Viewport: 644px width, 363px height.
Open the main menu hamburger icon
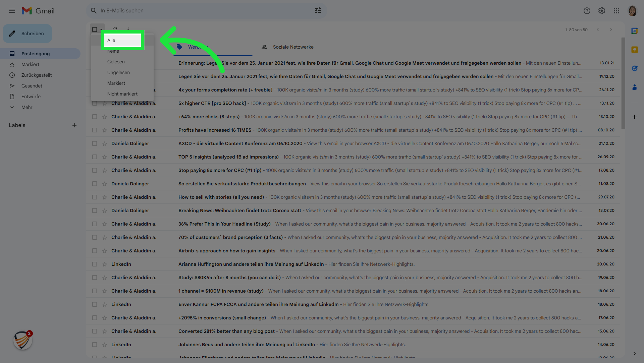[x=12, y=11]
